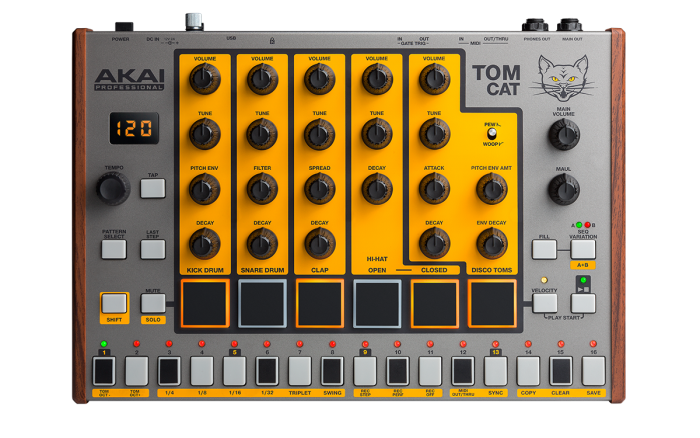Toggle step 7 Triplet button
Image resolution: width=700 pixels, height=438 pixels.
coord(300,371)
